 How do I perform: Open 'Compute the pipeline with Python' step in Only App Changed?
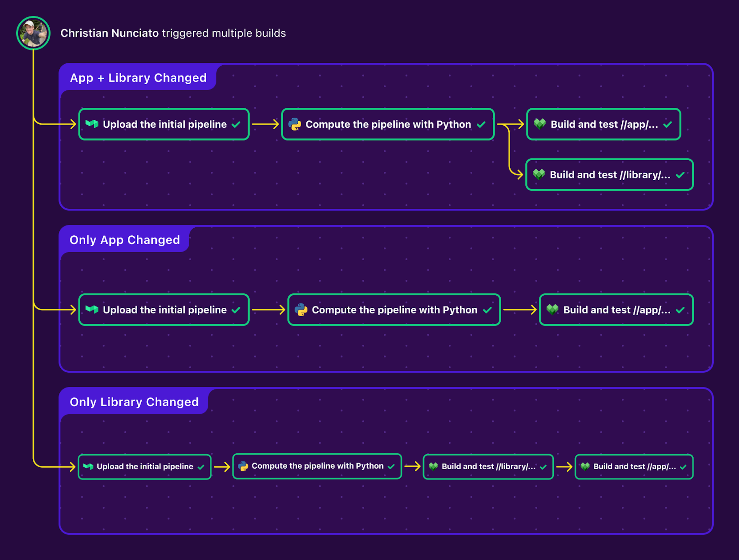394,310
